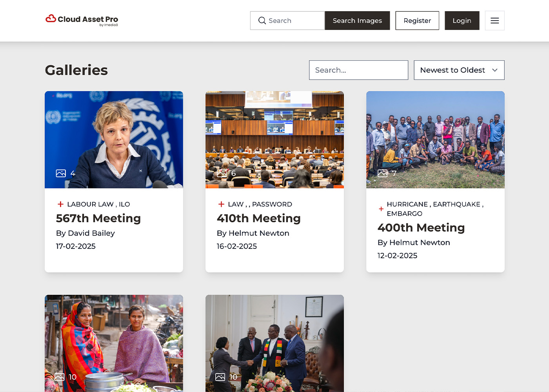Click the Galleries search input box

click(x=358, y=70)
